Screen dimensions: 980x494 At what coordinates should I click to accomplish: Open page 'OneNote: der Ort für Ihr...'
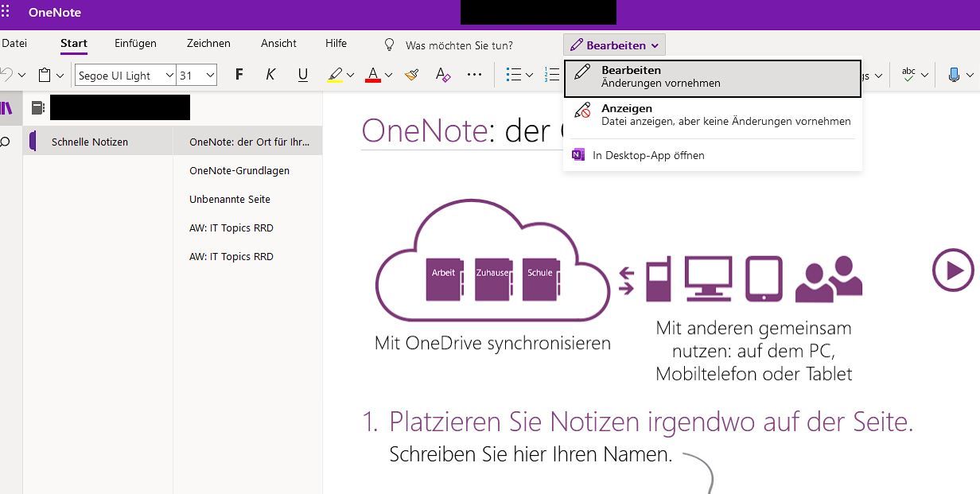click(x=248, y=142)
